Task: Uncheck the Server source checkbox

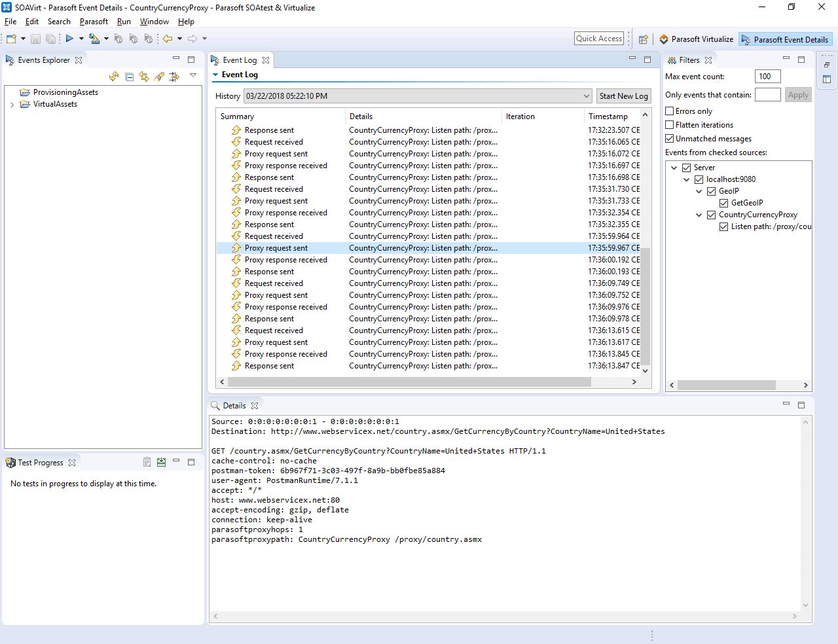Action: pos(687,168)
